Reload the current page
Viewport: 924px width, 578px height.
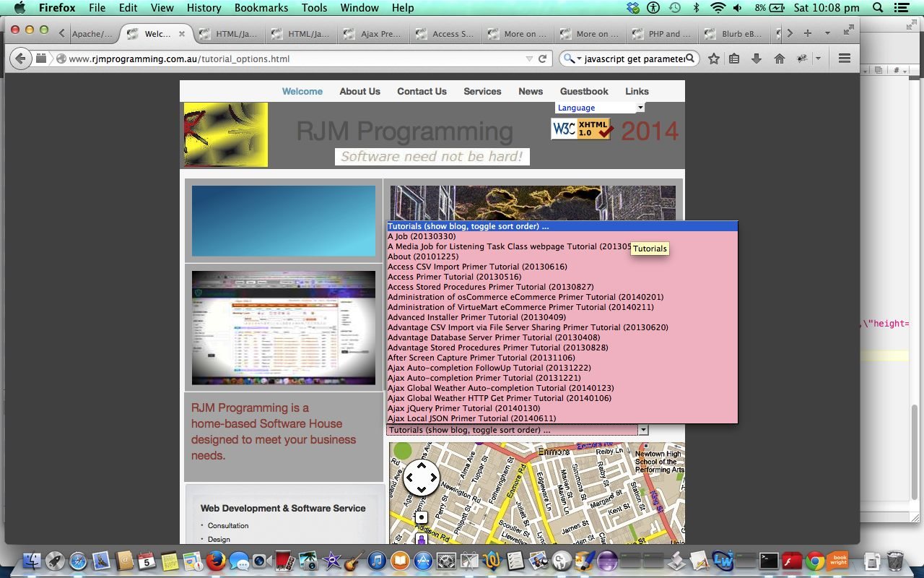click(543, 59)
